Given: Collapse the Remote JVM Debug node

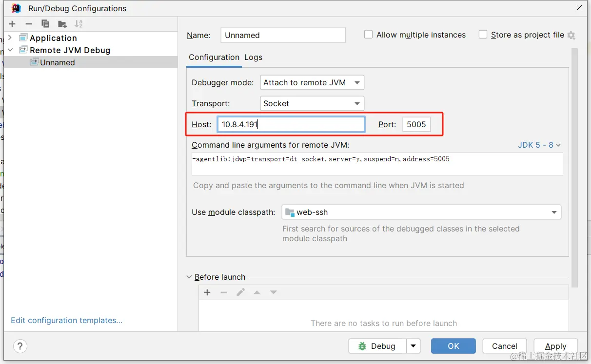Looking at the screenshot, I should (x=10, y=50).
